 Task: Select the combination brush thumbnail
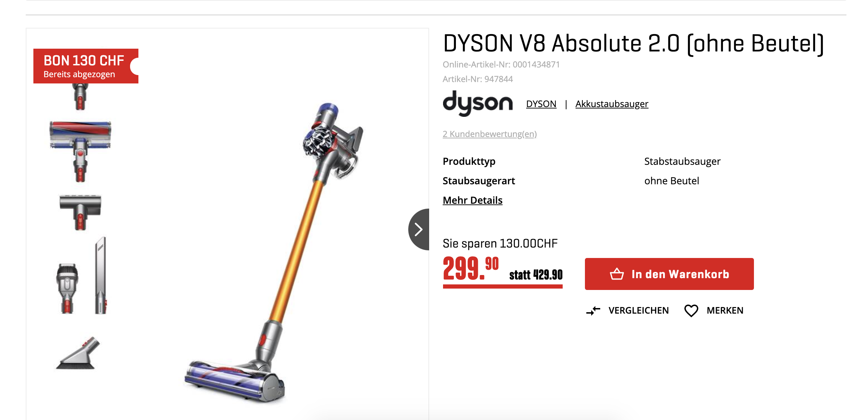coord(67,289)
